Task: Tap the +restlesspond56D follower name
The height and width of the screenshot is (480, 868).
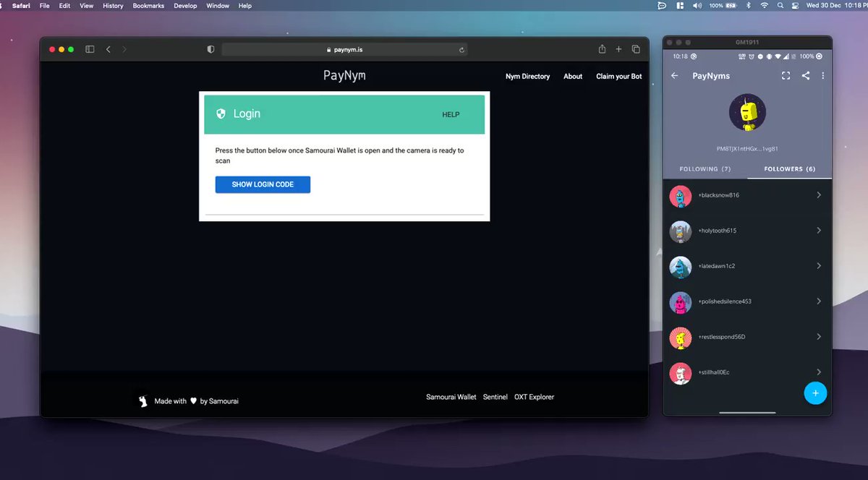Action: point(722,337)
